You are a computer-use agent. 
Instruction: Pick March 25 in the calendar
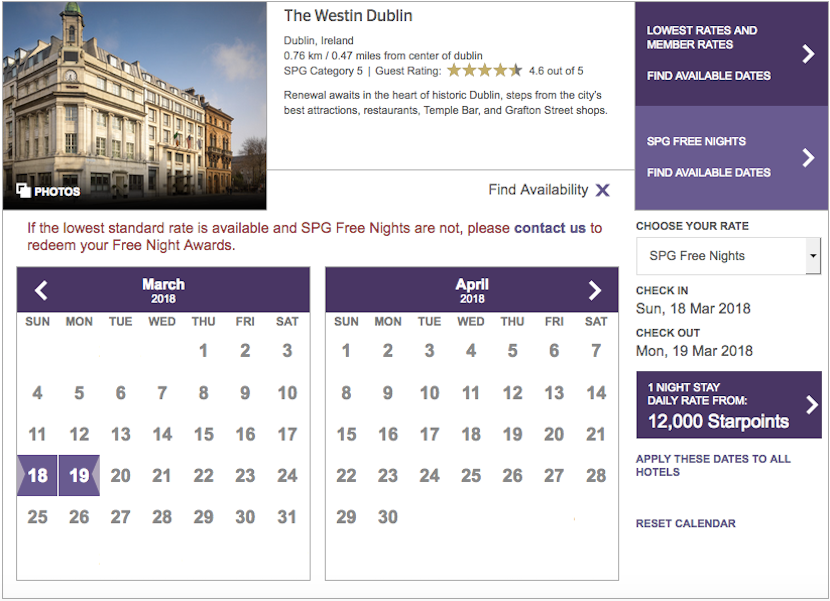click(38, 517)
